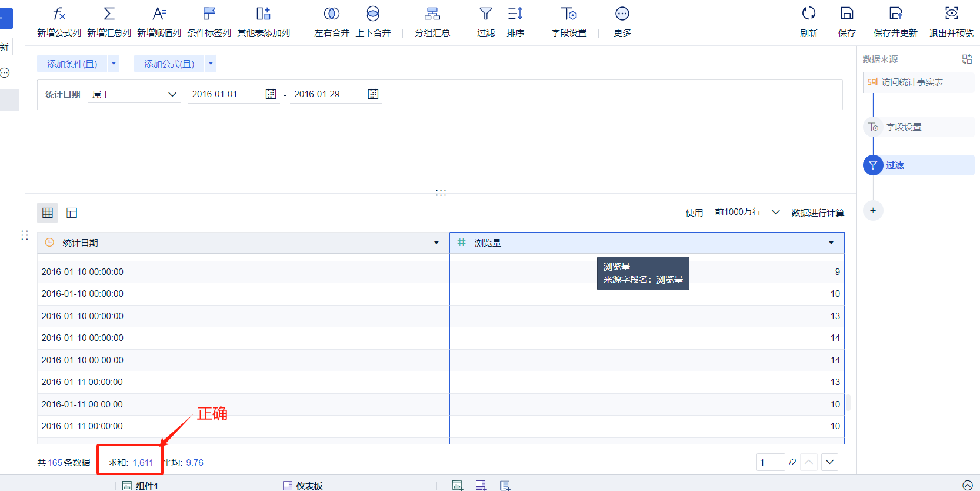Click the 添加条件(且) button

click(x=72, y=64)
